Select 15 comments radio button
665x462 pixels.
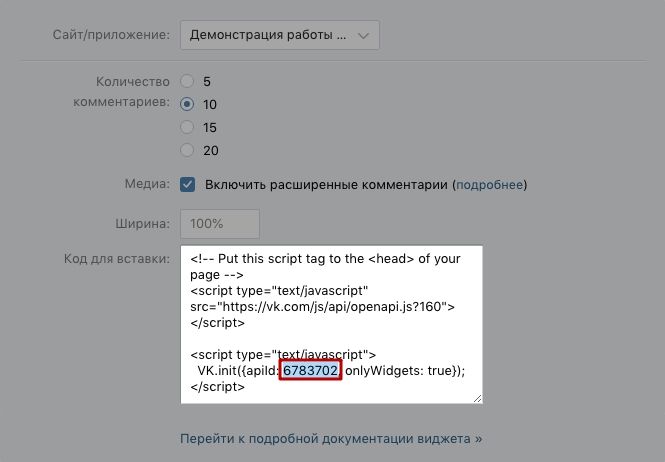[187, 127]
